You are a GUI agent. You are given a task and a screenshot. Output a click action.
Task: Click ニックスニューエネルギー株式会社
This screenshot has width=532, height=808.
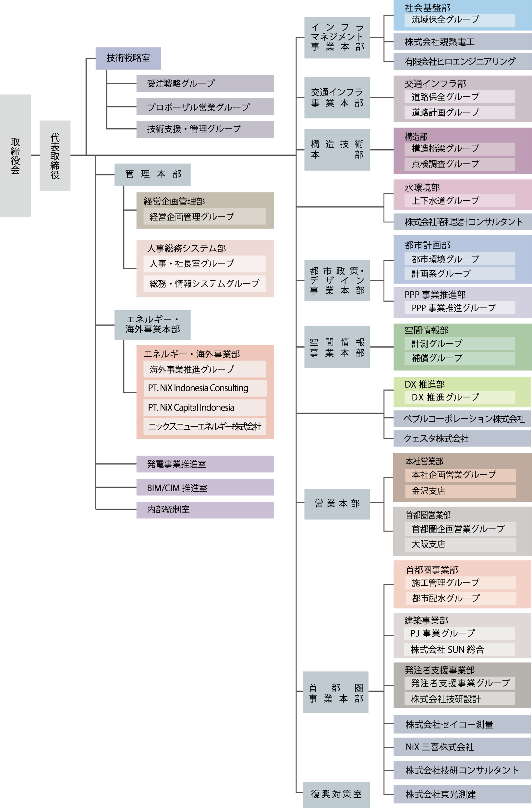click(205, 427)
